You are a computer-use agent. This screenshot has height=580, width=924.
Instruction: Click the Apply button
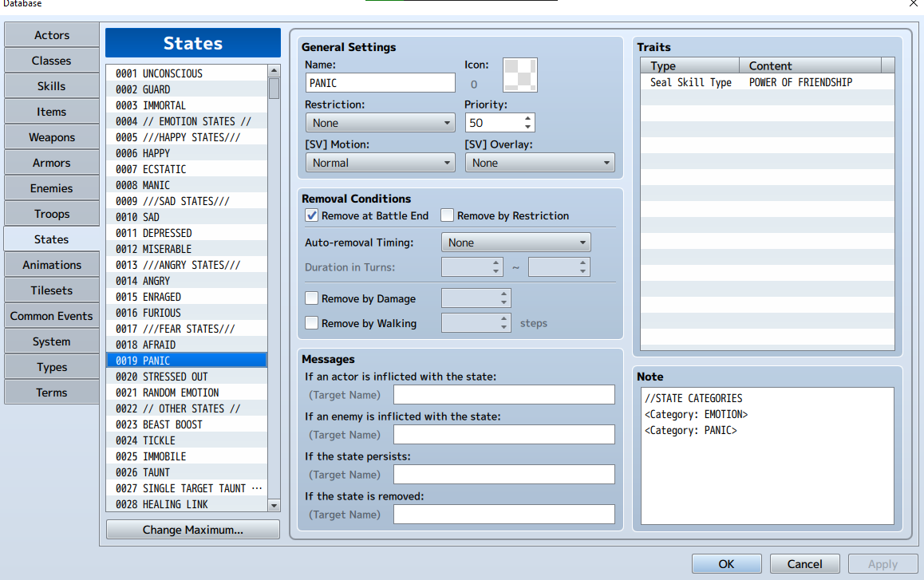coord(883,564)
